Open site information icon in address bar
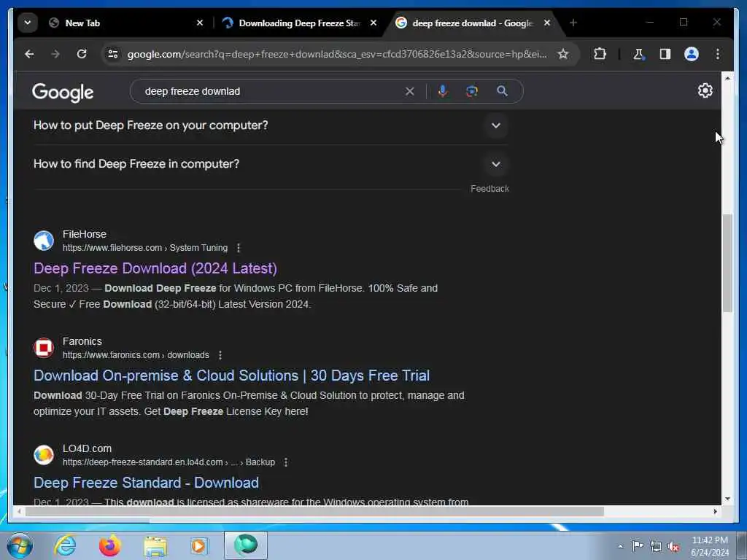This screenshot has width=747, height=560. point(113,54)
